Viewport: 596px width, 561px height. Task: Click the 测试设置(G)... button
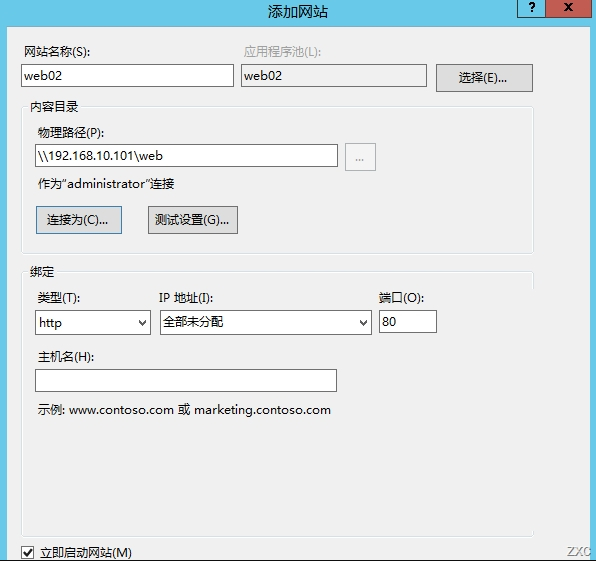pyautogui.click(x=193, y=220)
